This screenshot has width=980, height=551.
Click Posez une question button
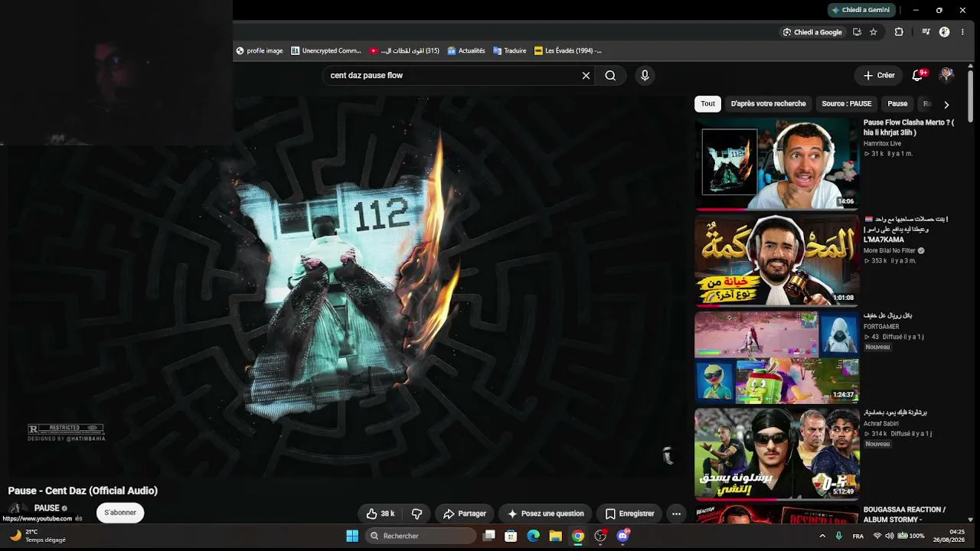point(545,514)
